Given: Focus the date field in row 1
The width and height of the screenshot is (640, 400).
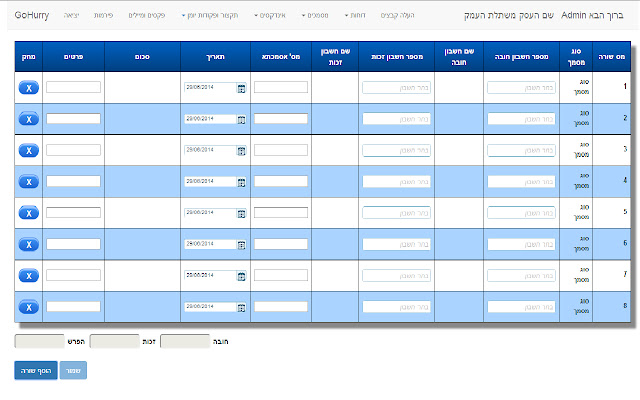Looking at the screenshot, I should [210, 87].
